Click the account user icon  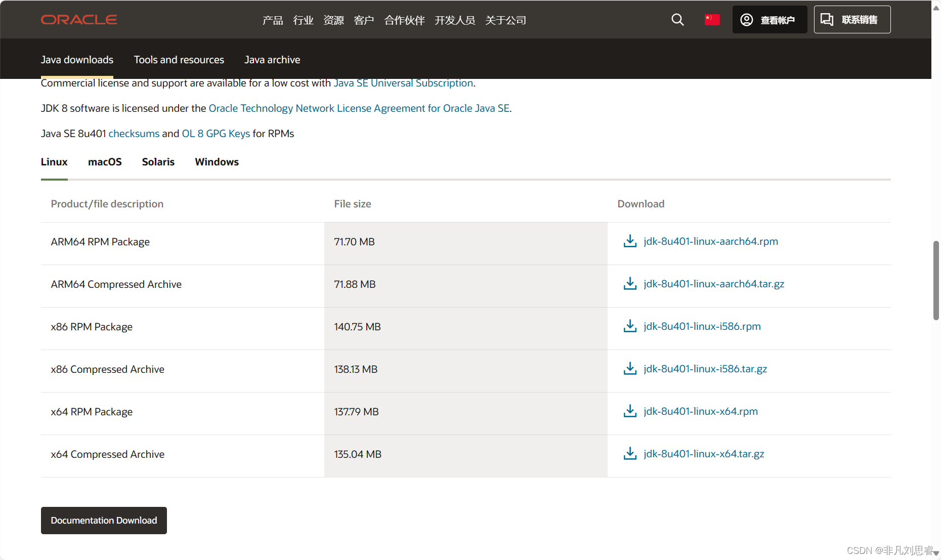(x=746, y=20)
